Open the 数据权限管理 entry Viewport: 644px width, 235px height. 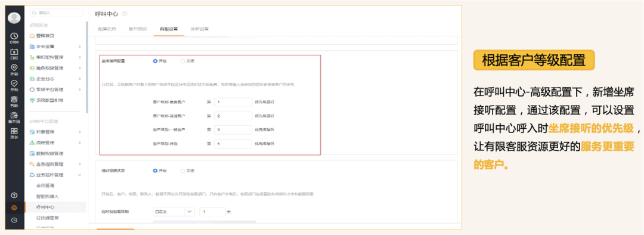[x=49, y=153]
